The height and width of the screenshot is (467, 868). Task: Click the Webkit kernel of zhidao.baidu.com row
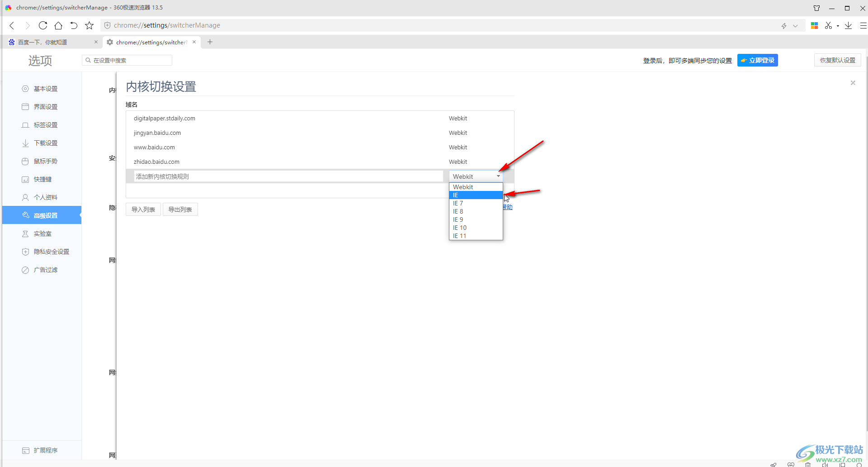click(x=458, y=162)
